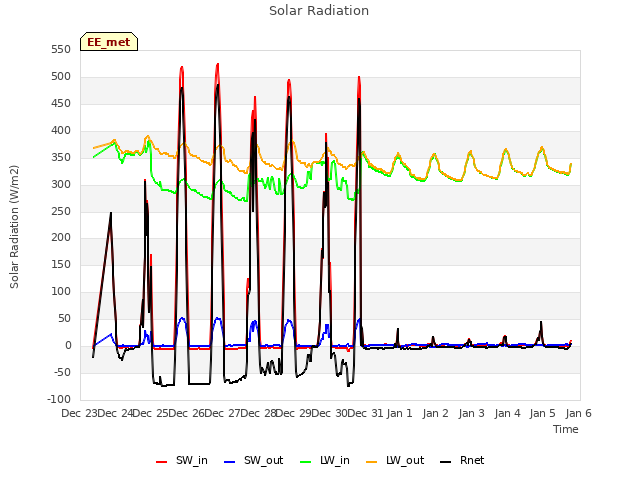
Task: Toggle the Rnet legend entry
Action: [x=462, y=460]
